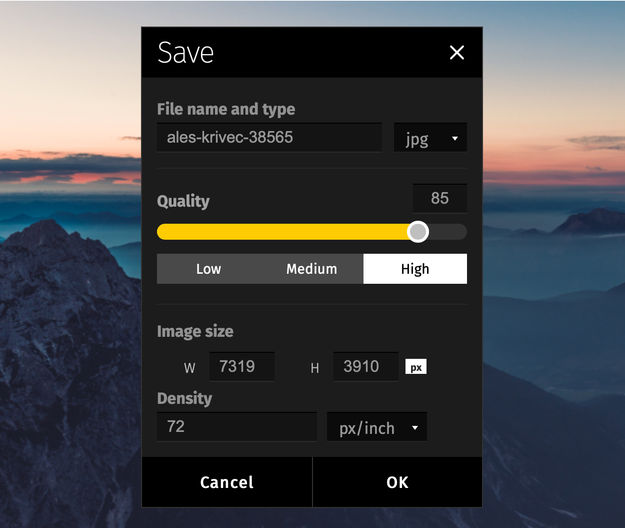This screenshot has width=625, height=528.
Task: Click the Quality value field showing 85
Action: (x=440, y=198)
